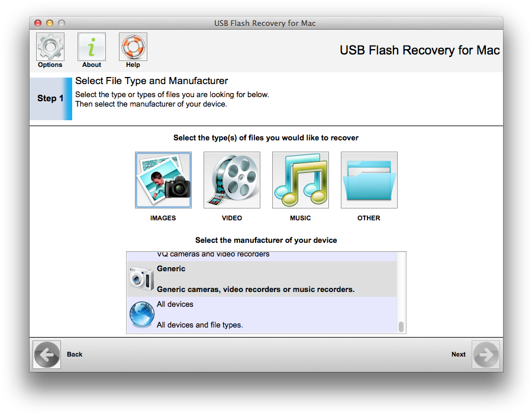Select the VQ cameras and video recorders row
The height and width of the screenshot is (414, 532).
point(262,256)
